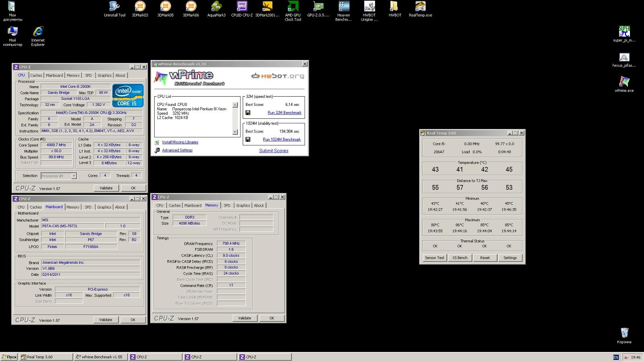644x362 pixels.
Task: Open SPD tab in the Mainboard CPU-Z window
Action: 88,207
